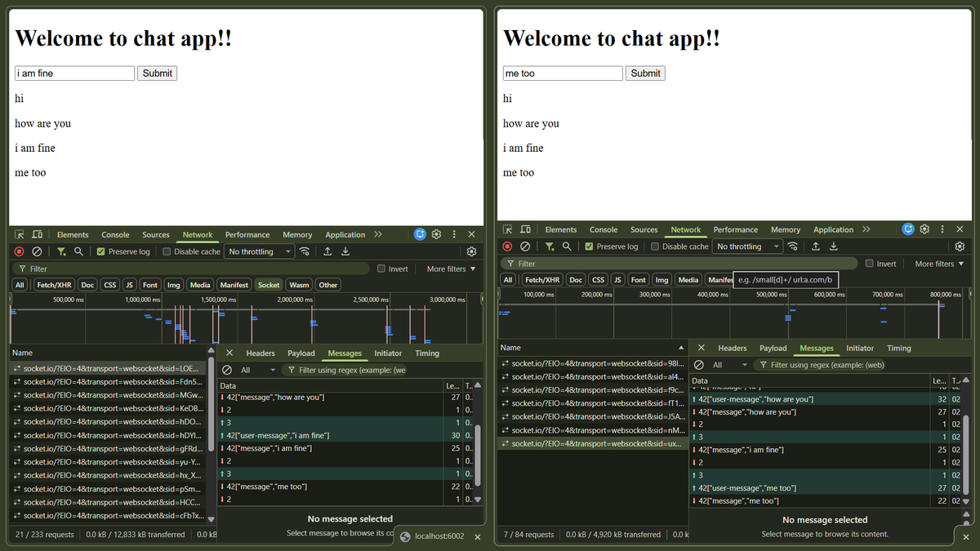Select CSS filter chip in right window
Screen dimensions: 980x551
point(598,279)
